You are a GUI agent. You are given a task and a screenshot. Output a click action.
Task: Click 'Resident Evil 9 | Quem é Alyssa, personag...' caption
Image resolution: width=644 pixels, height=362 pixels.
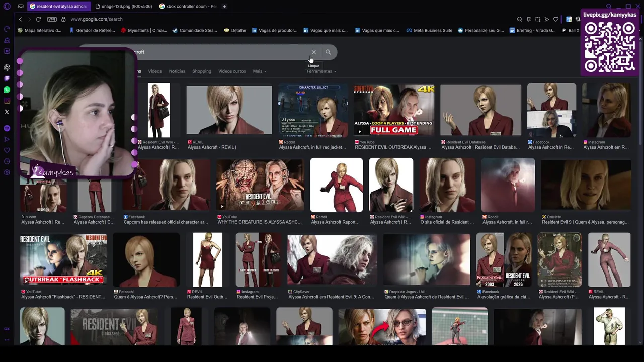pos(584,222)
